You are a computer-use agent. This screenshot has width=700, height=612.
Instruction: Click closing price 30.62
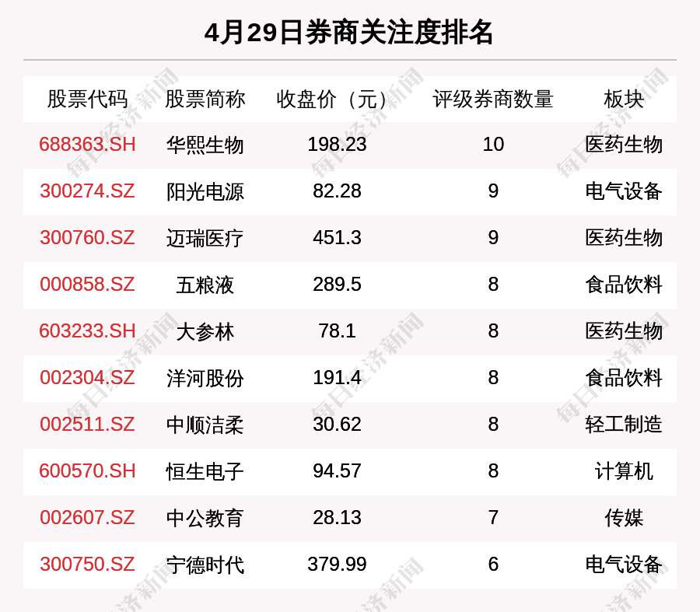click(x=337, y=424)
